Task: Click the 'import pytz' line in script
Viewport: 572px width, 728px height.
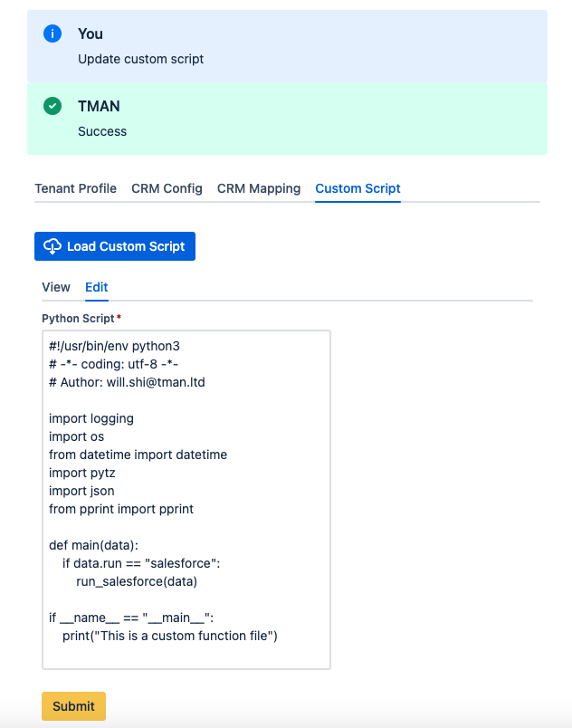Action: coord(82,473)
